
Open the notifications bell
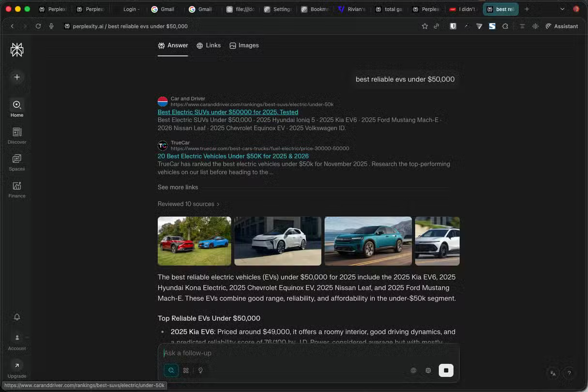(x=17, y=317)
